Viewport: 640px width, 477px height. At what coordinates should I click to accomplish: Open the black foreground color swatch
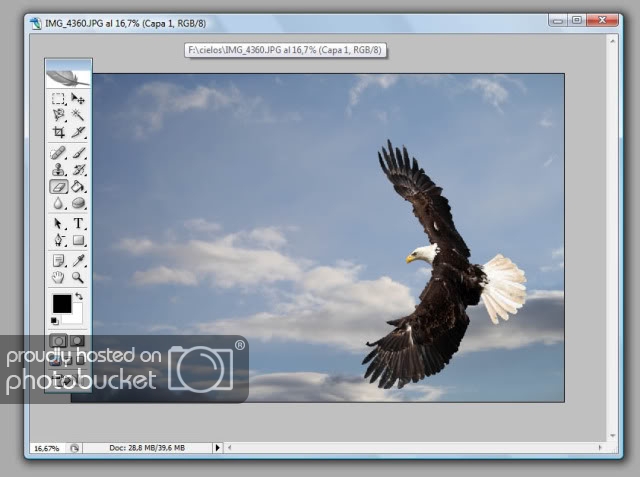[x=61, y=303]
